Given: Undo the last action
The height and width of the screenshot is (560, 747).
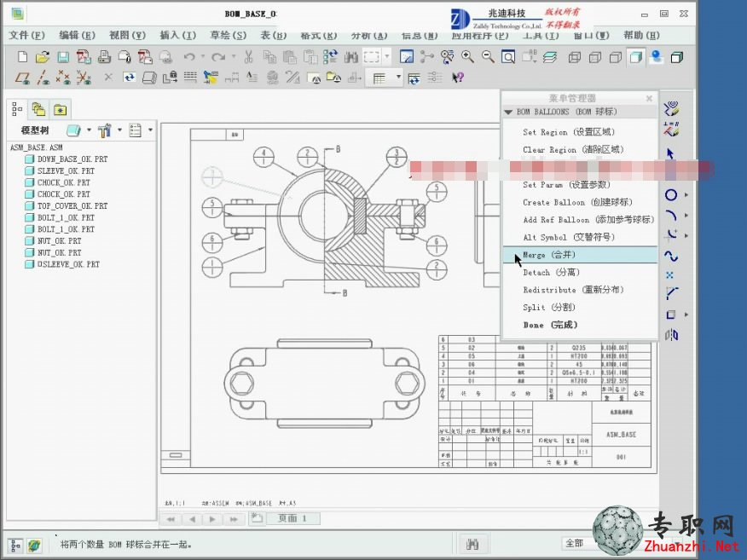Looking at the screenshot, I should [189, 57].
